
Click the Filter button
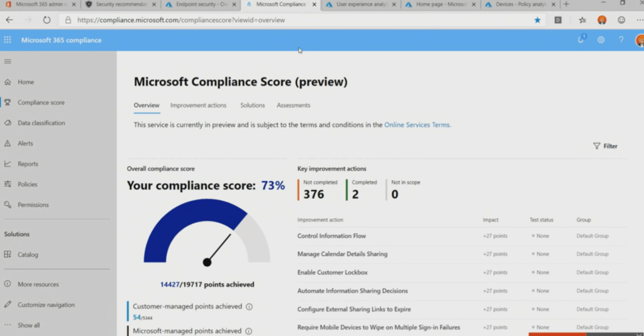606,146
